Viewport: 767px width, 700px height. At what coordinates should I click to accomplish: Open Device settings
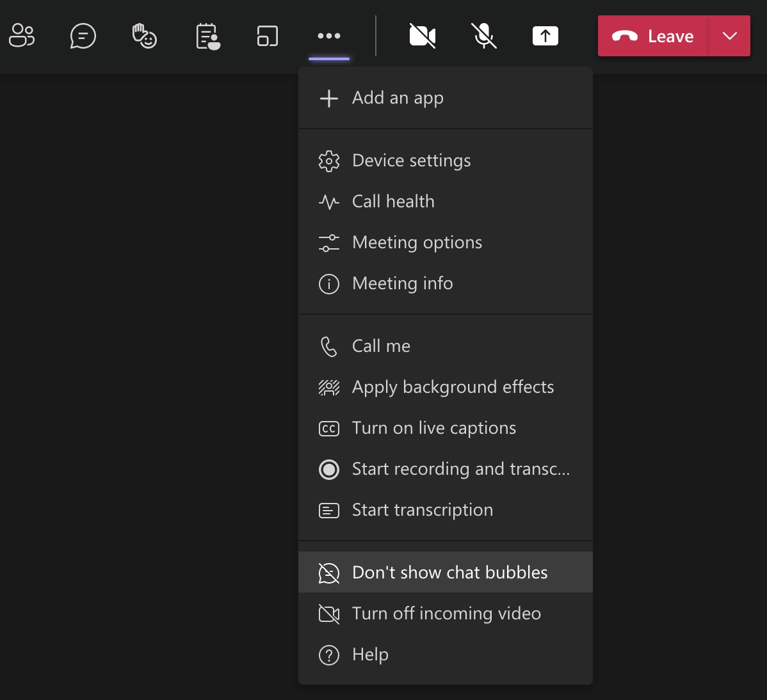446,161
